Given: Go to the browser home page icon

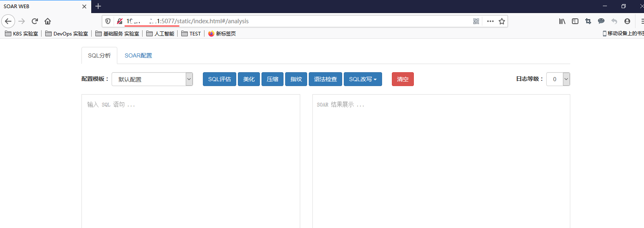Looking at the screenshot, I should point(48,21).
